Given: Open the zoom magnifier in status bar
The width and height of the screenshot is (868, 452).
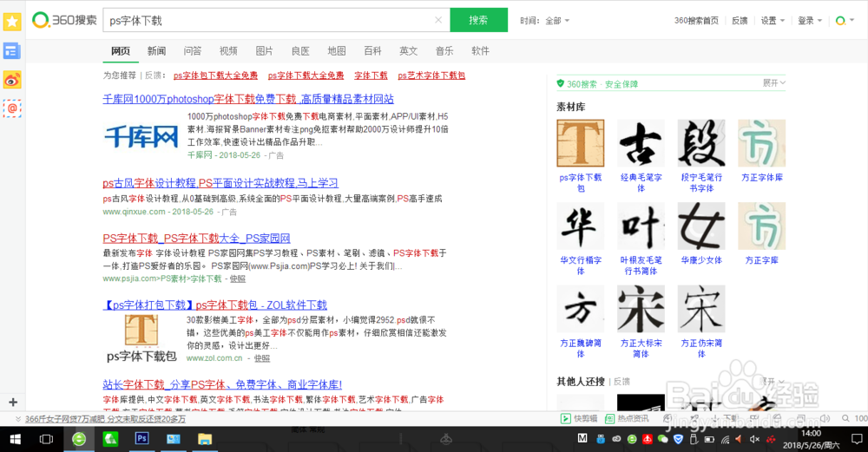Looking at the screenshot, I should [x=845, y=419].
